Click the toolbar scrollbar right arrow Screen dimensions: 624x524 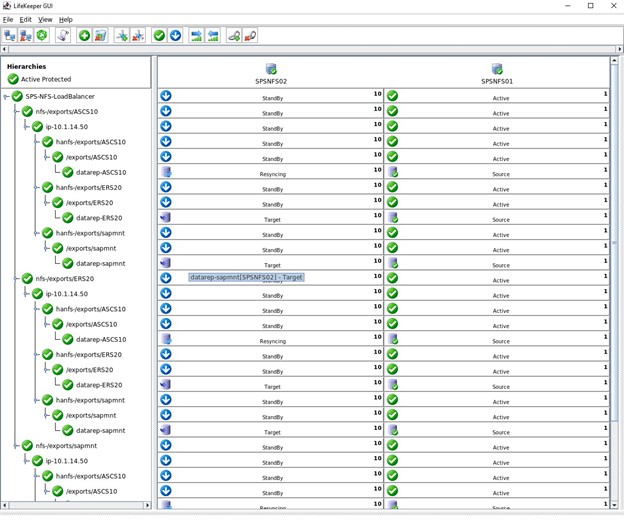(620, 49)
